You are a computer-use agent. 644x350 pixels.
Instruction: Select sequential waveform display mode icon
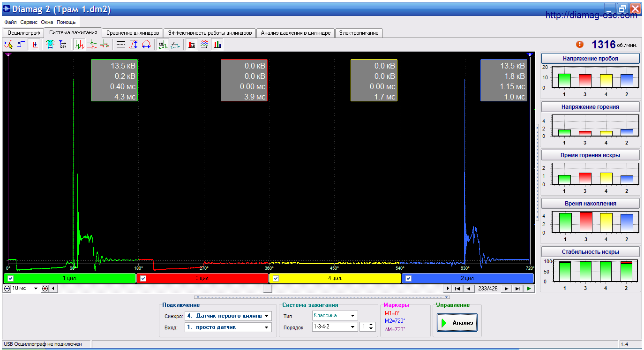[80, 45]
